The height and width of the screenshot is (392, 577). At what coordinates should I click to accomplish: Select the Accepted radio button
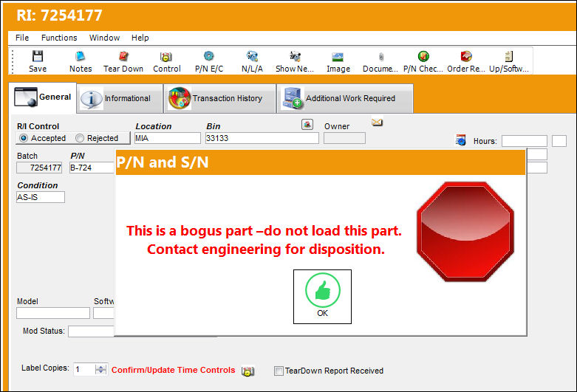pos(24,138)
